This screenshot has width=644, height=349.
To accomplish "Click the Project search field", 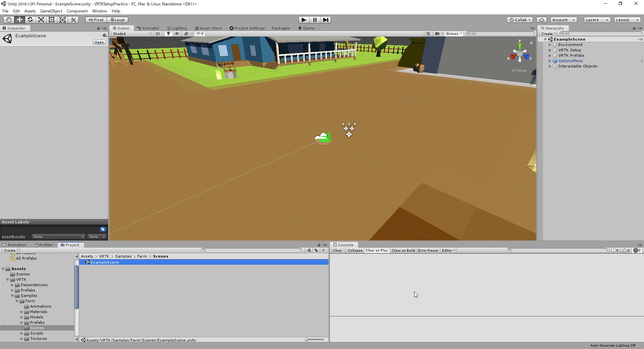I will pos(252,250).
